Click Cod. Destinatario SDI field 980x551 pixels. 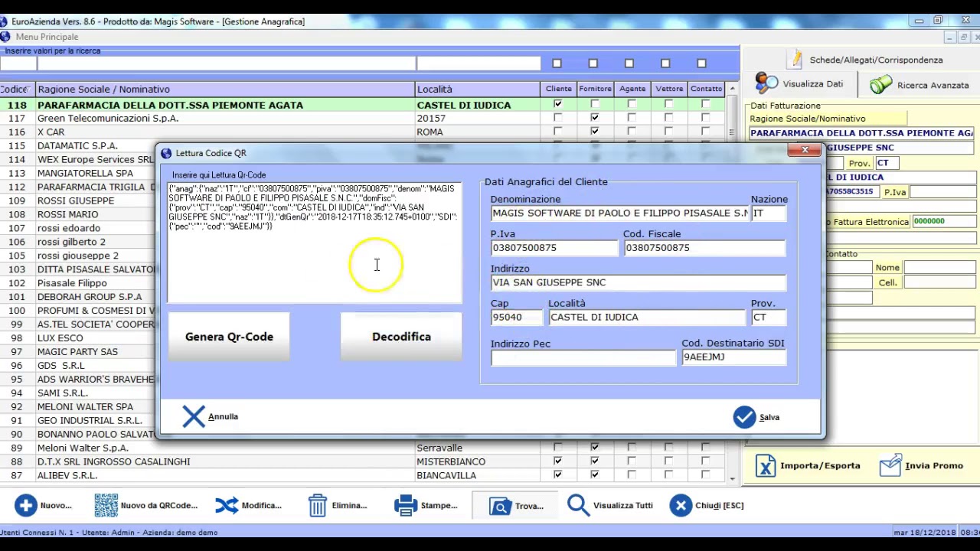(x=733, y=357)
